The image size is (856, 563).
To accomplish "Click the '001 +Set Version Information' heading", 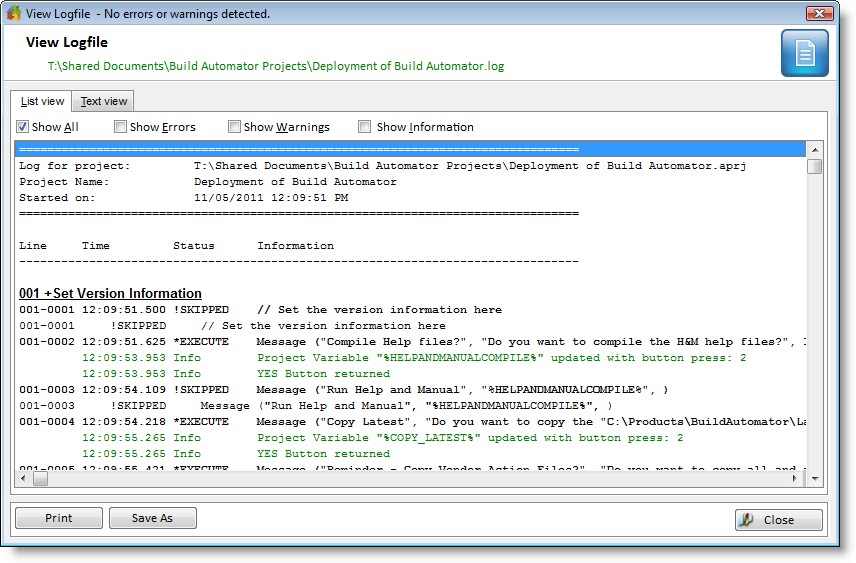I will (110, 293).
